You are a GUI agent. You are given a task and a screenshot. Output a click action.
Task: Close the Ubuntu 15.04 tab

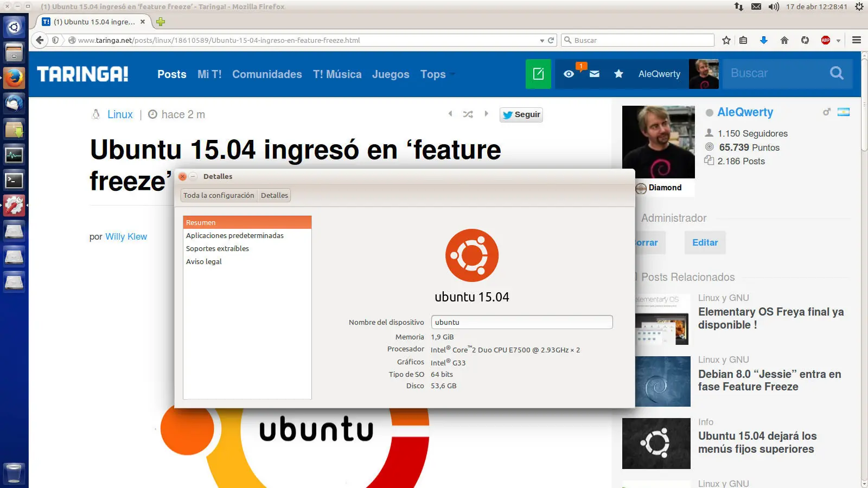point(143,22)
